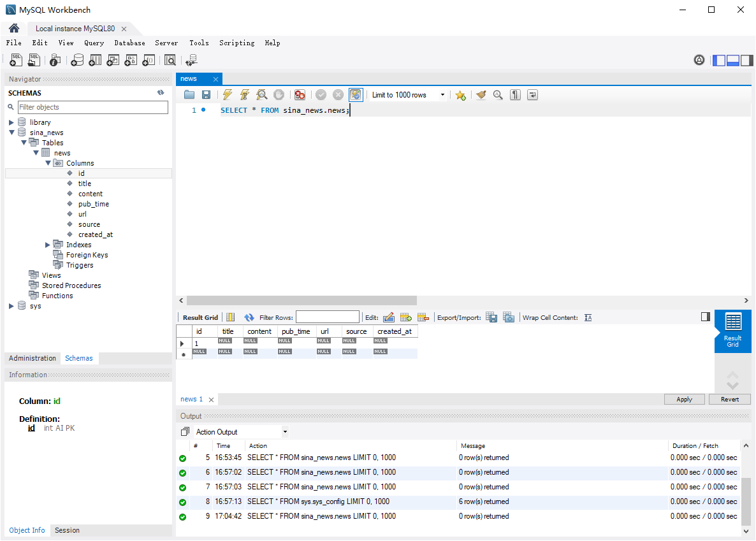Create new table toolbar icon

[95, 60]
